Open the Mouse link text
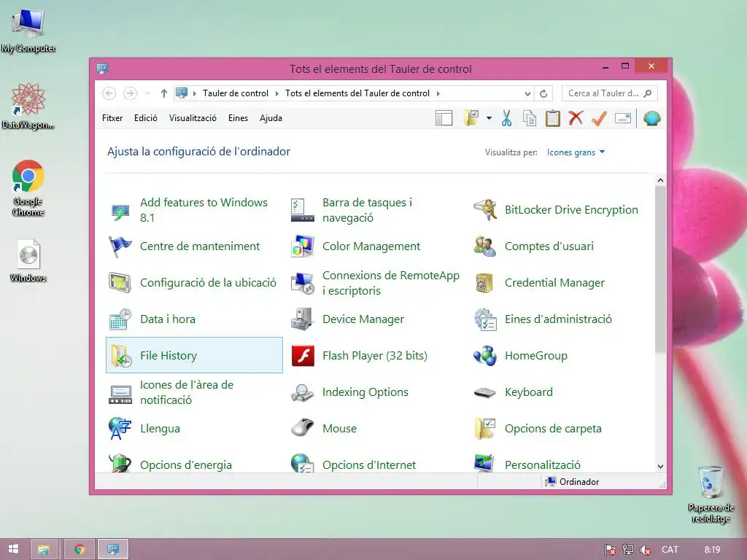 coord(340,429)
